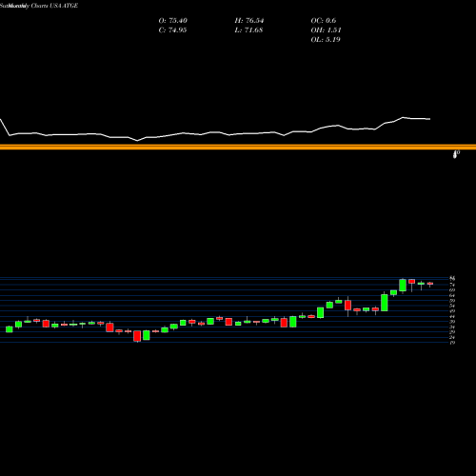The height and width of the screenshot is (476, 476).
Task: Click the open price value O: 75.40
Action: coord(173,21)
